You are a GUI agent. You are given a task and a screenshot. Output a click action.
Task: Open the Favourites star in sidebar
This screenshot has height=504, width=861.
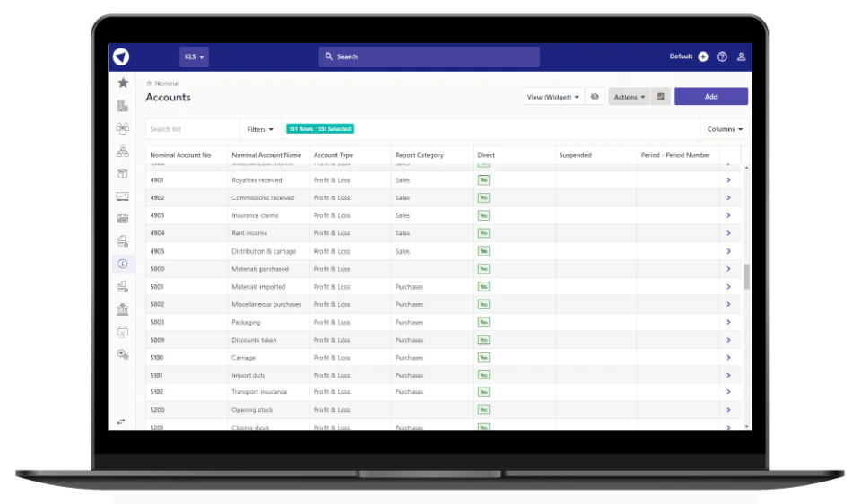[x=123, y=83]
